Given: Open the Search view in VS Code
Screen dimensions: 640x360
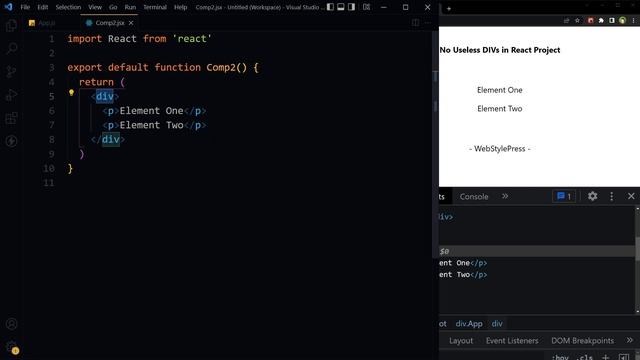Looking at the screenshot, I should 11,49.
